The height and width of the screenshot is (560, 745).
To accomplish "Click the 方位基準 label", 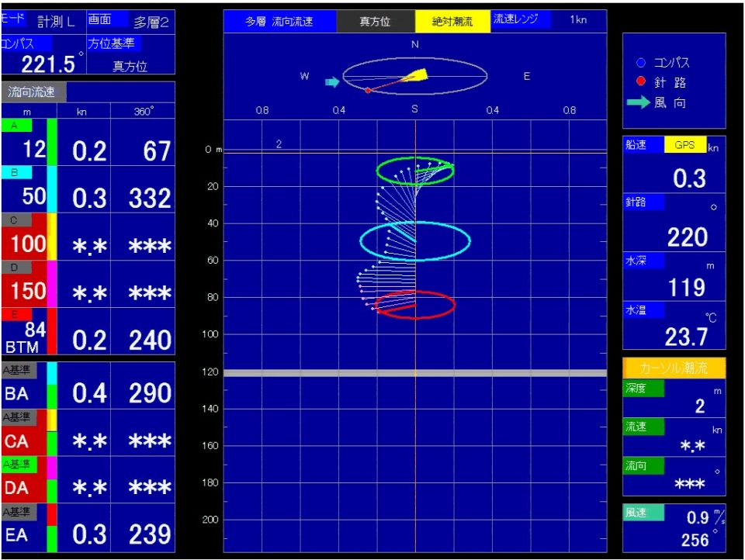I will tap(114, 43).
